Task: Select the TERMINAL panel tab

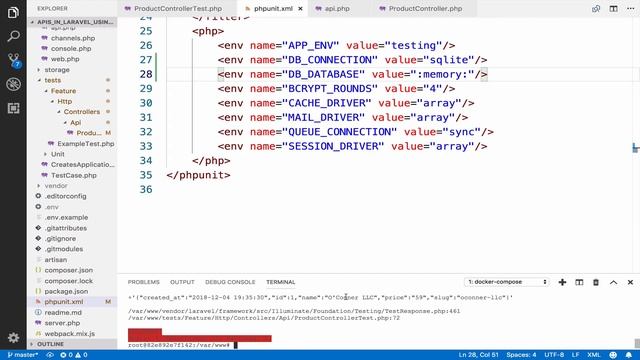Action: pyautogui.click(x=281, y=282)
